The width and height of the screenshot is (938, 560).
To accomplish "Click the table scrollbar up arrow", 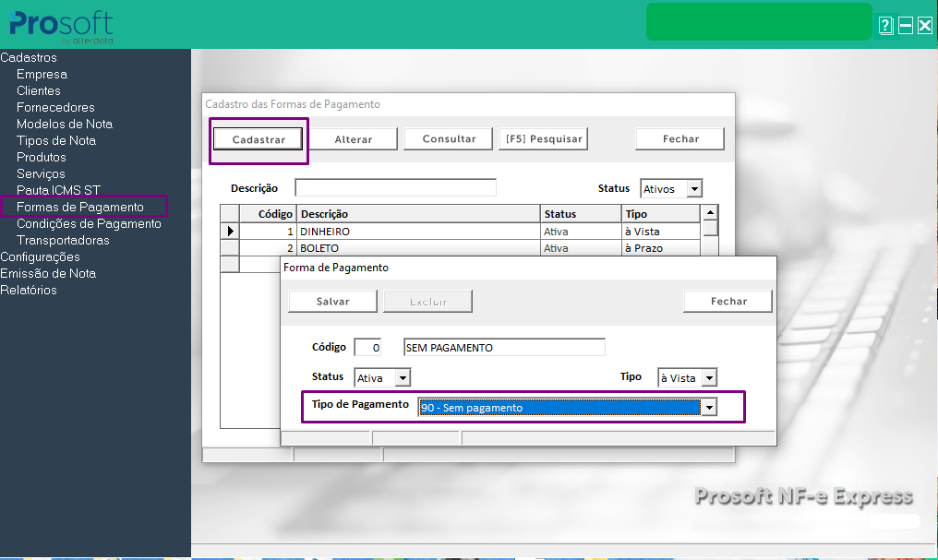I will pyautogui.click(x=710, y=212).
